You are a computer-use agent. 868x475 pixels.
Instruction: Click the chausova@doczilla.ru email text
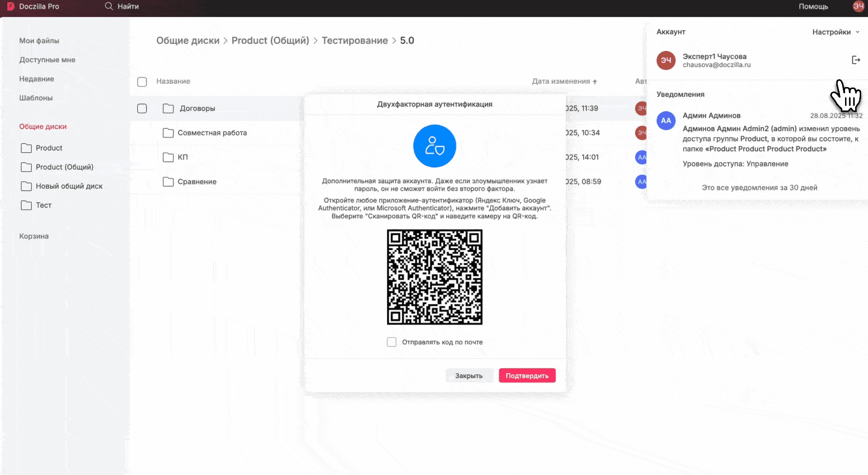pyautogui.click(x=717, y=65)
